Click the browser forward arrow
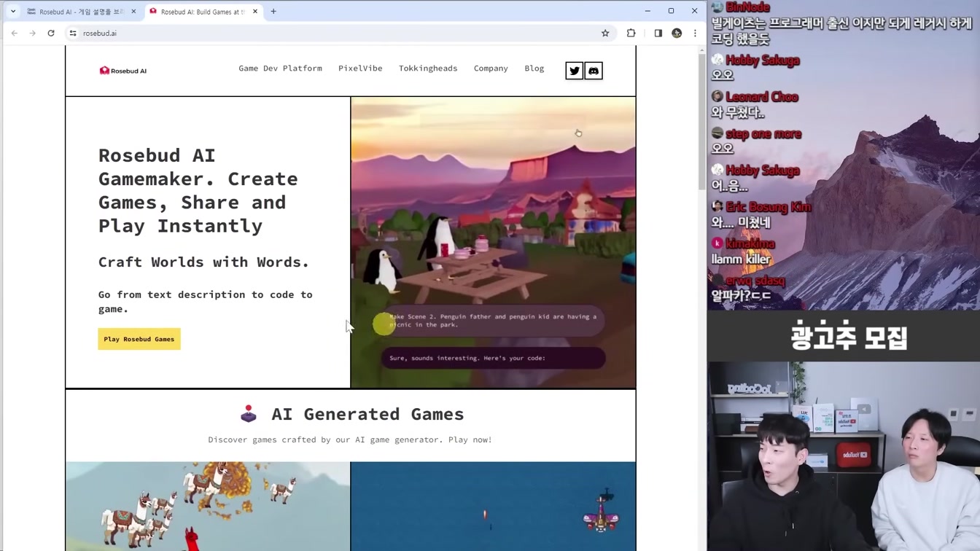Image resolution: width=980 pixels, height=551 pixels. click(x=33, y=33)
